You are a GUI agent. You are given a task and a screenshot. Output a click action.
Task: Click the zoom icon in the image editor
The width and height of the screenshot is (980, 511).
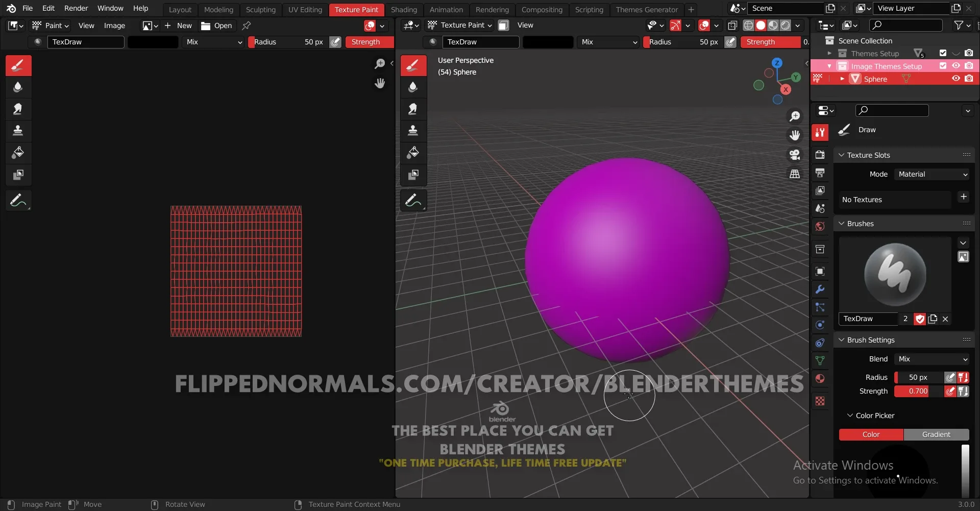tap(380, 64)
